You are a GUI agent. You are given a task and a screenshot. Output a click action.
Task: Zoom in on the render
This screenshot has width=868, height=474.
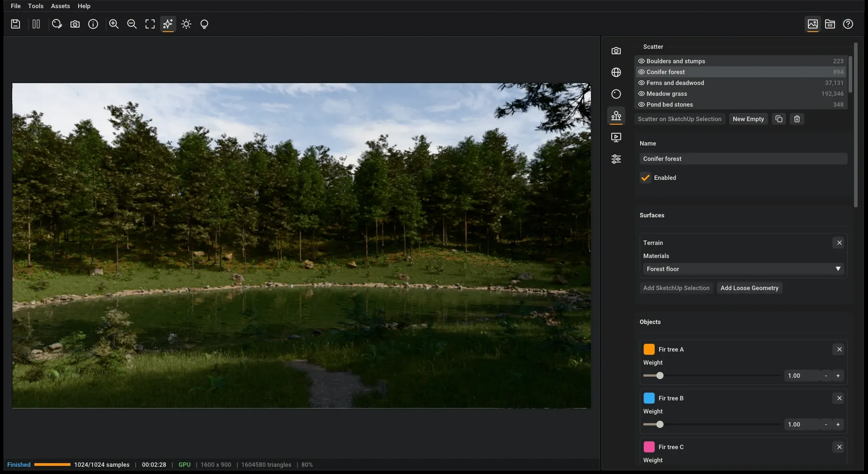click(114, 24)
